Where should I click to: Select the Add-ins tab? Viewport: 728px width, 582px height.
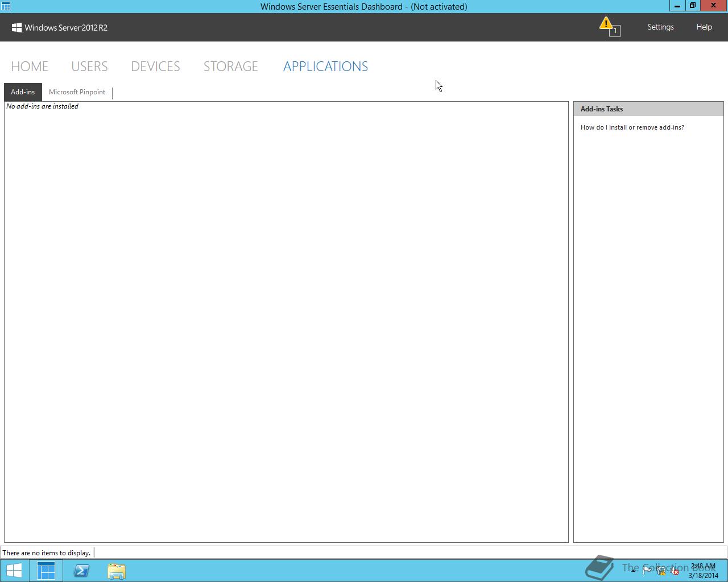click(x=23, y=92)
